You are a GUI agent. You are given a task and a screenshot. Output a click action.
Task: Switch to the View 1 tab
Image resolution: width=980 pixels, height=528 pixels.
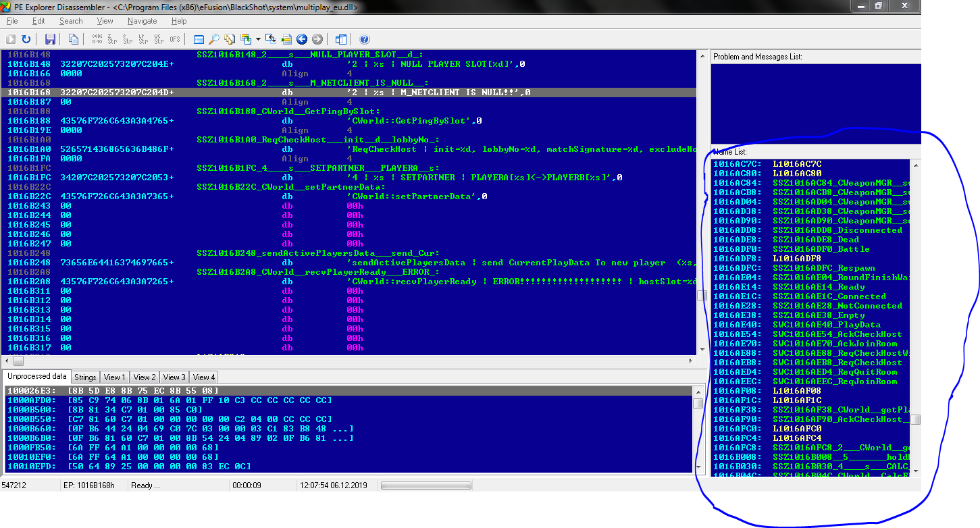coord(115,377)
